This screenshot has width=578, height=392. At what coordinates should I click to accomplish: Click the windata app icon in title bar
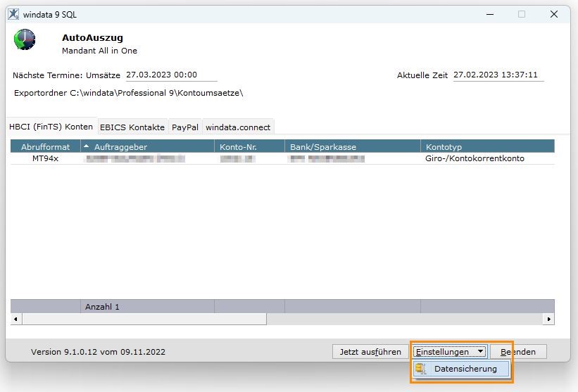13,14
